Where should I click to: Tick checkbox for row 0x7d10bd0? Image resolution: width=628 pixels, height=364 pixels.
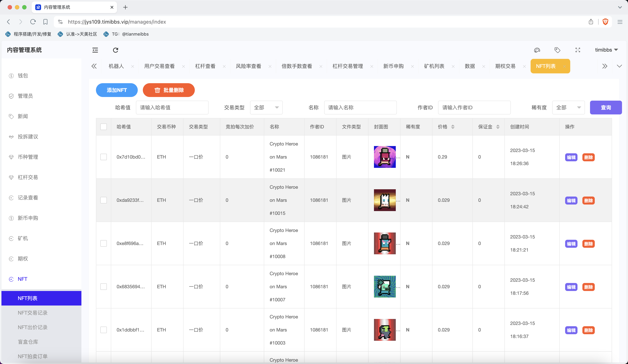103,157
